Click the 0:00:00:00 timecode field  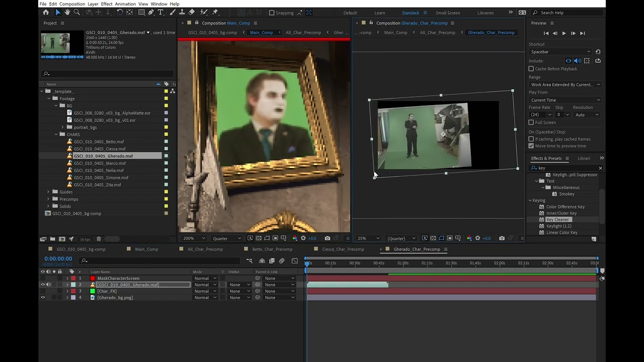[58, 259]
